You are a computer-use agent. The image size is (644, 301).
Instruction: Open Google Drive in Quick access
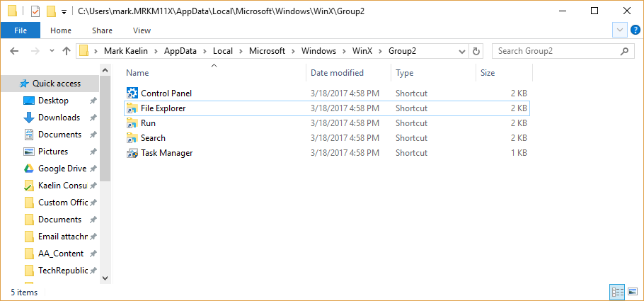(62, 169)
